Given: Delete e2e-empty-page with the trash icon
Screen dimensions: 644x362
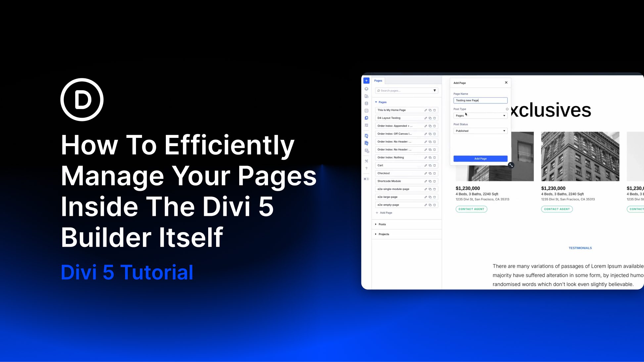Looking at the screenshot, I should pyautogui.click(x=435, y=205).
